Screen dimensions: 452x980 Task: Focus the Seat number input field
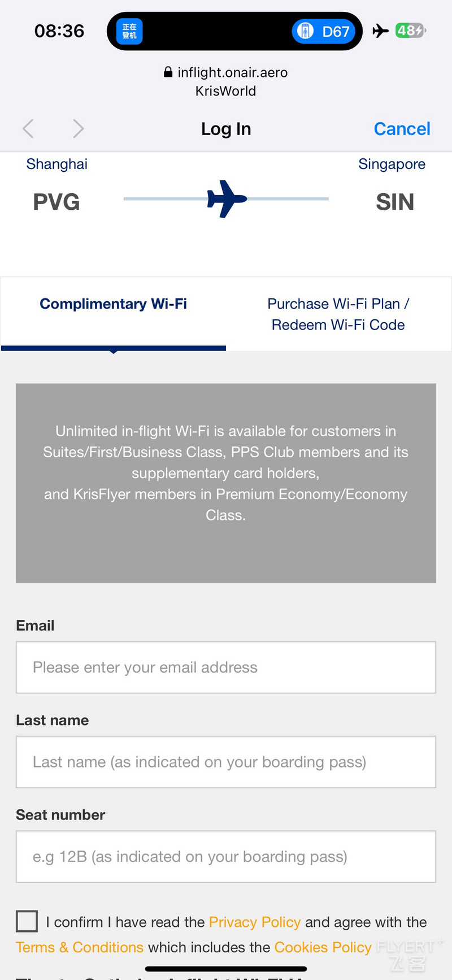pyautogui.click(x=226, y=857)
